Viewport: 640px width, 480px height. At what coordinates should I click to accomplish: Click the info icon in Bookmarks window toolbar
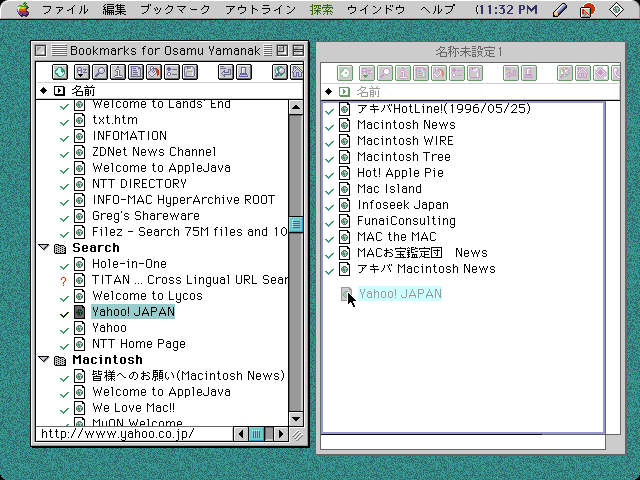118,72
